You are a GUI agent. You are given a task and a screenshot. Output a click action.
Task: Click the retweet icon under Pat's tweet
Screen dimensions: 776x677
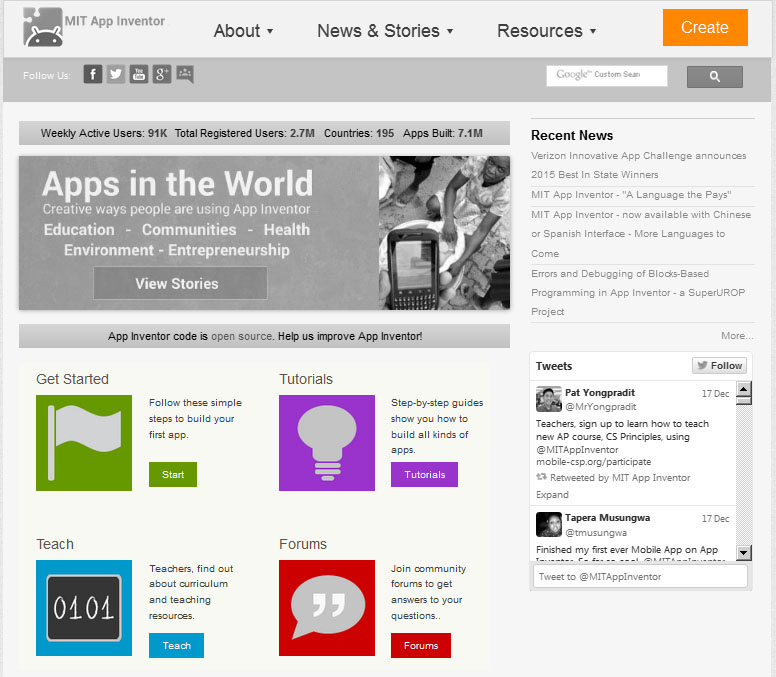pos(541,477)
